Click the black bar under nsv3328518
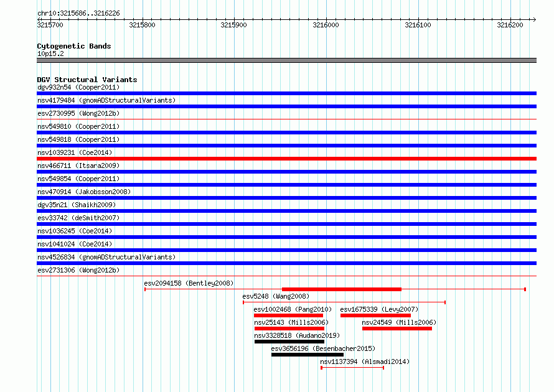This screenshot has width=554, height=392. coord(289,342)
